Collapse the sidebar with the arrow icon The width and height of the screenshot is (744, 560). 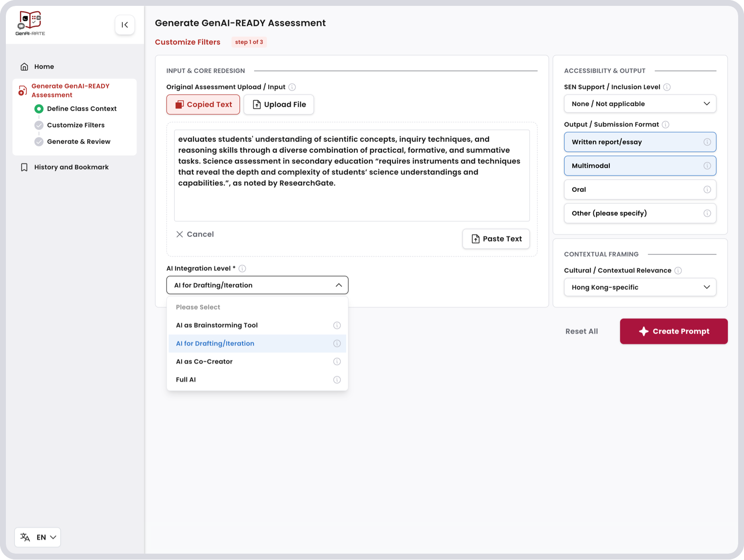[x=125, y=25]
